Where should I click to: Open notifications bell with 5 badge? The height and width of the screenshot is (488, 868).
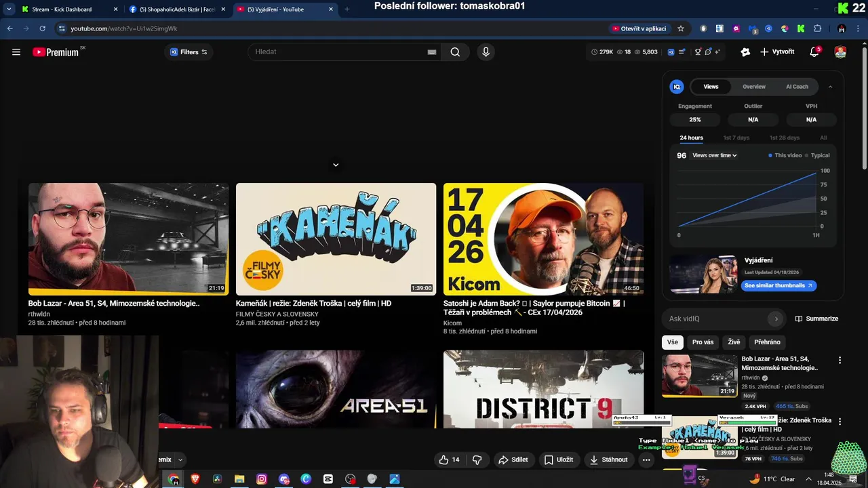click(814, 52)
